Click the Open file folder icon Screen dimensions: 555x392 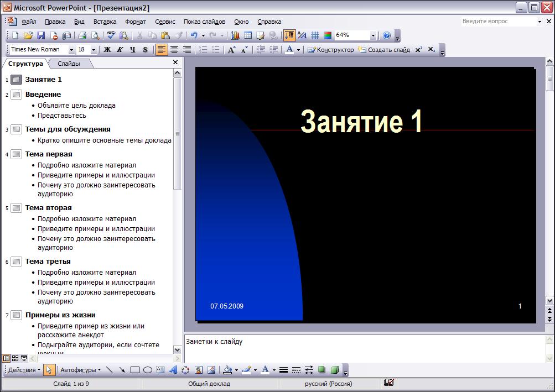28,35
